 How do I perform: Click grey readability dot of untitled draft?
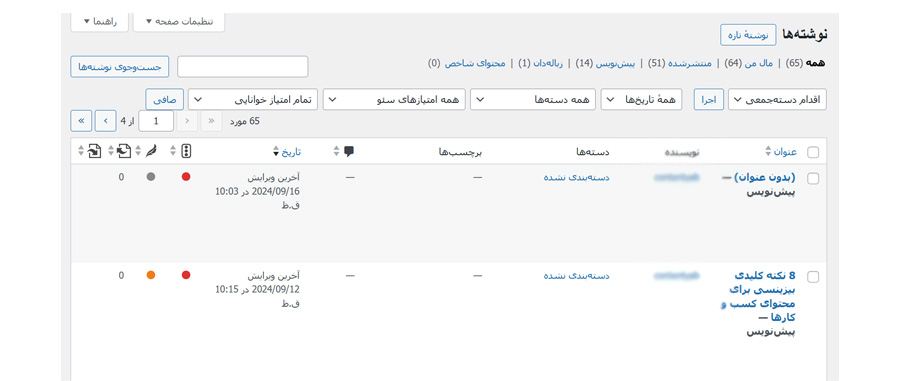[x=151, y=177]
